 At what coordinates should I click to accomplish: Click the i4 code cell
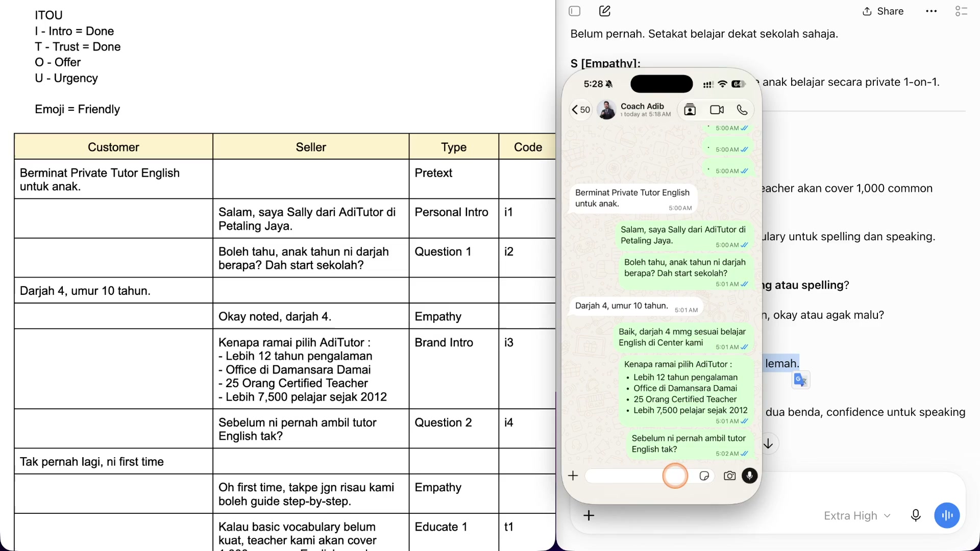(528, 429)
